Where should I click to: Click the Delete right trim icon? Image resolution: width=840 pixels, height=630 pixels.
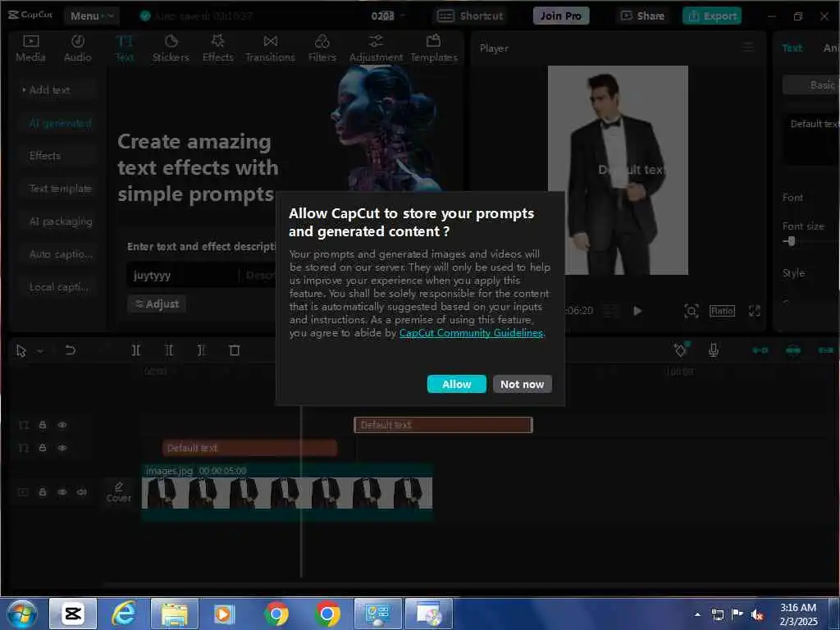[x=201, y=350]
